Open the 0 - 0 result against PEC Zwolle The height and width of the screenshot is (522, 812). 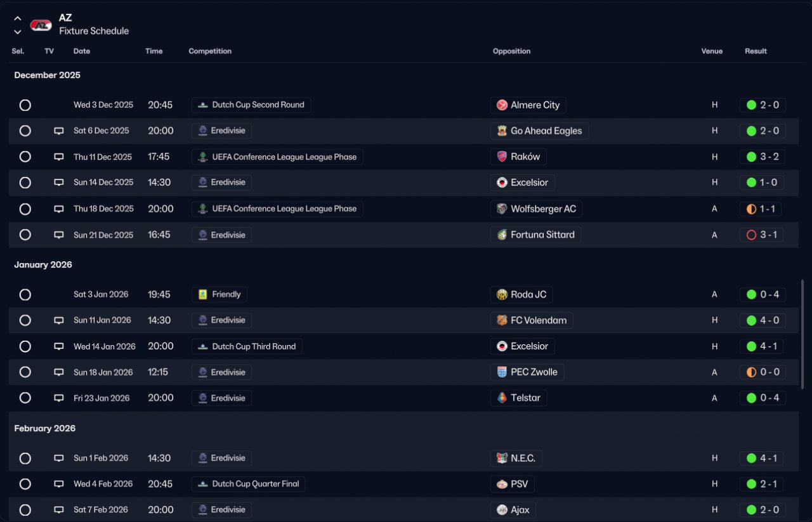(x=763, y=372)
